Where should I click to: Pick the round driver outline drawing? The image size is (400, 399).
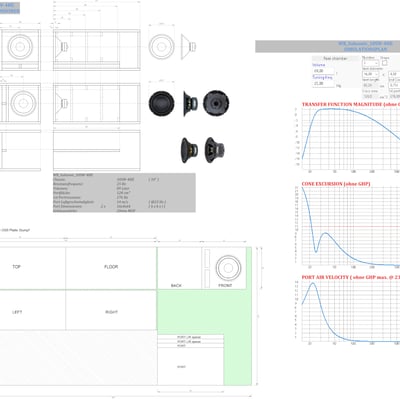(x=162, y=46)
